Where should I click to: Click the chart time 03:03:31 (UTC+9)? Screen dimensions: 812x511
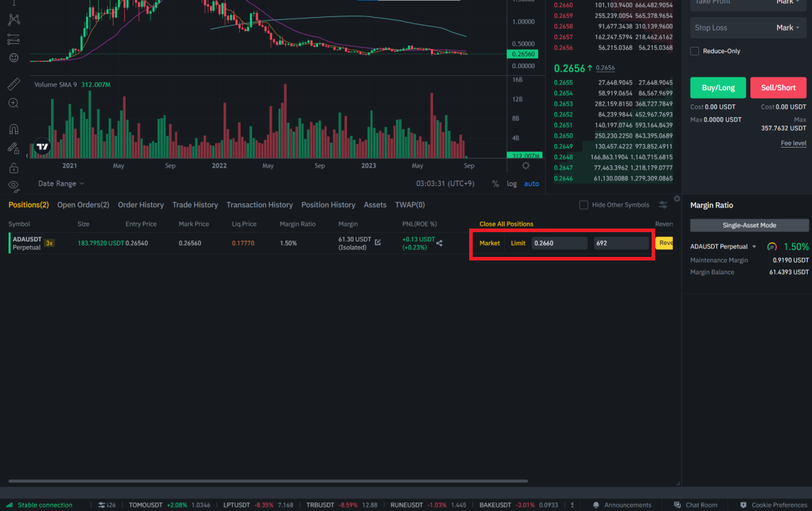[x=445, y=183]
